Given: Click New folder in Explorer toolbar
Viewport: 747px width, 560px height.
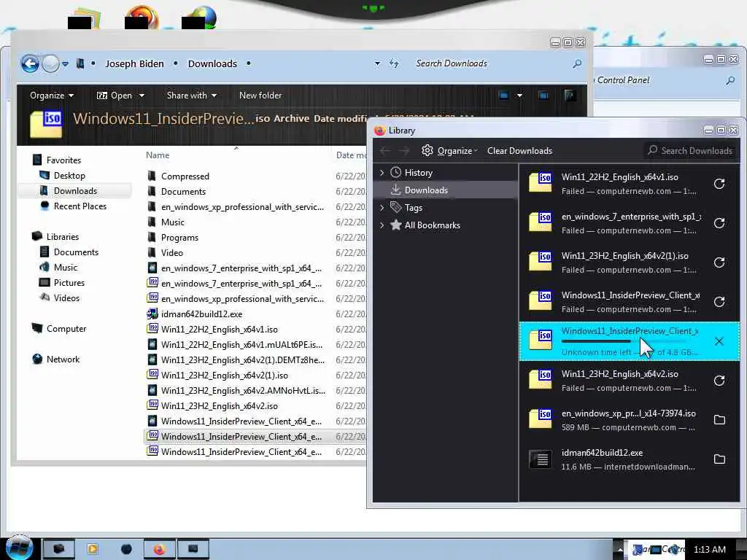Looking at the screenshot, I should pos(260,96).
